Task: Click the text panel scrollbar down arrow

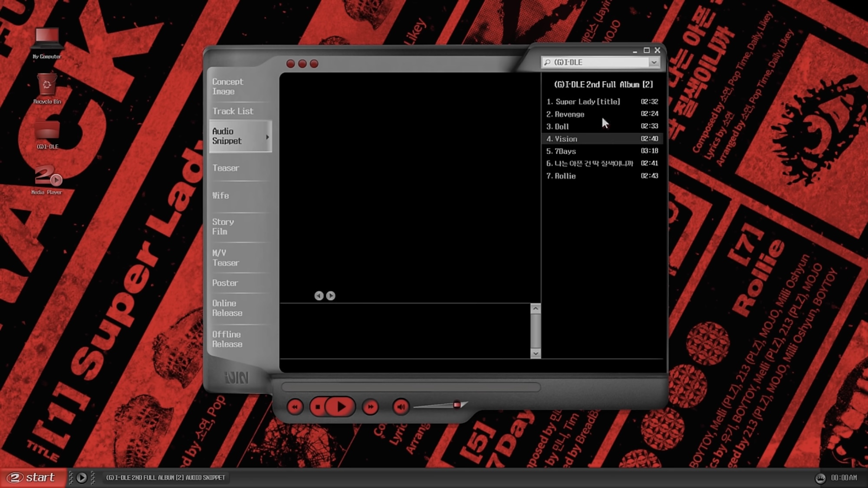Action: (x=536, y=354)
